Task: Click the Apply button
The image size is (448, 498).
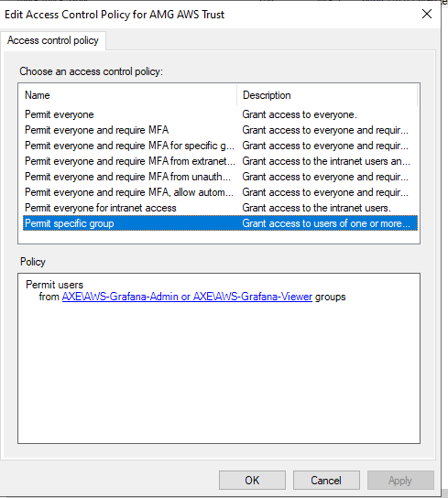Action: pyautogui.click(x=400, y=481)
